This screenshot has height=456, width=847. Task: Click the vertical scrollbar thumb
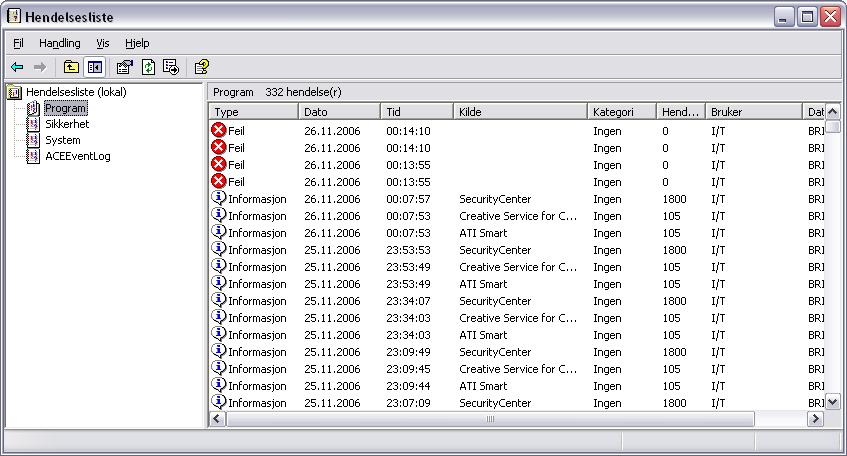[832, 126]
